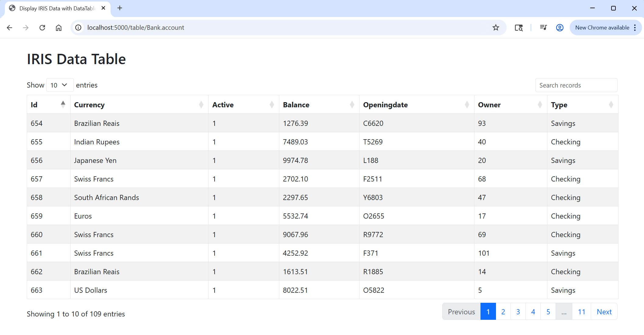Viewport: 644px width, 335px height.
Task: Open the Show entries dropdown
Action: pos(60,85)
